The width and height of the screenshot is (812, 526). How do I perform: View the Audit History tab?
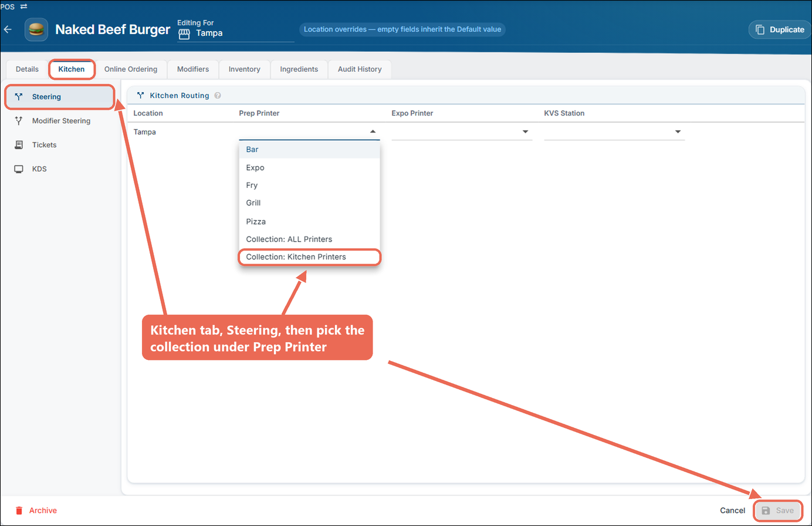360,69
